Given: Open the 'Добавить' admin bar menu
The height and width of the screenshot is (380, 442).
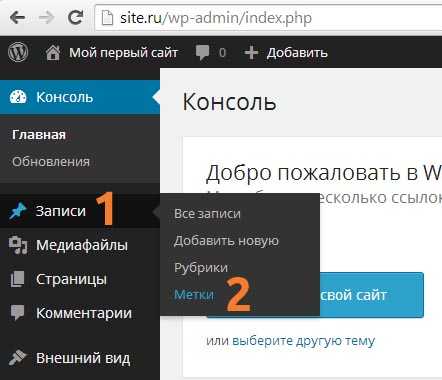Looking at the screenshot, I should [x=297, y=53].
